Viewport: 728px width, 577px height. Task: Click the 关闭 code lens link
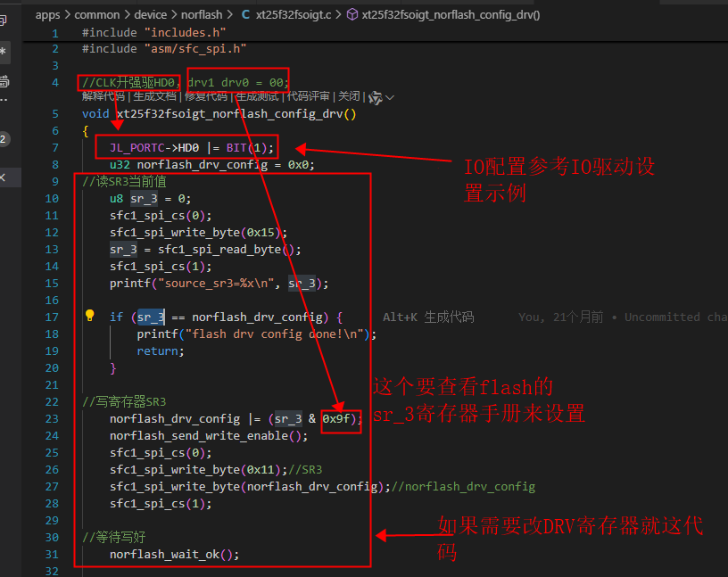(x=349, y=96)
